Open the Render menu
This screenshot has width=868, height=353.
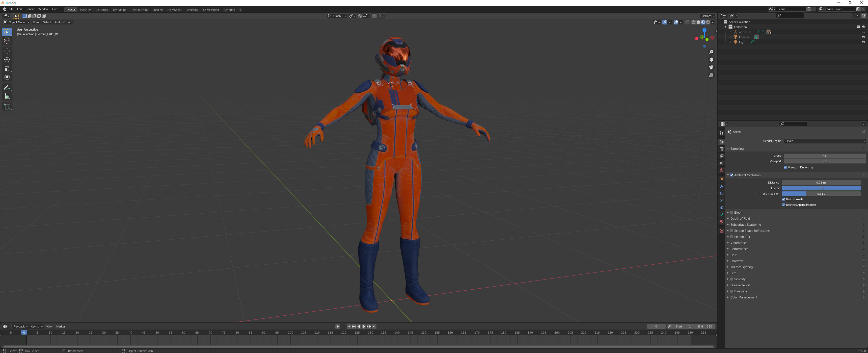30,9
